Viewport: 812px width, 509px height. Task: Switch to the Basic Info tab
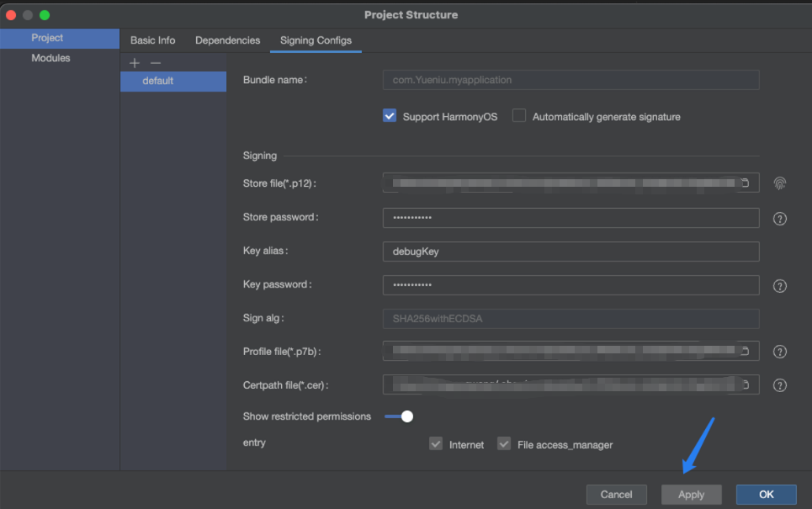point(153,40)
